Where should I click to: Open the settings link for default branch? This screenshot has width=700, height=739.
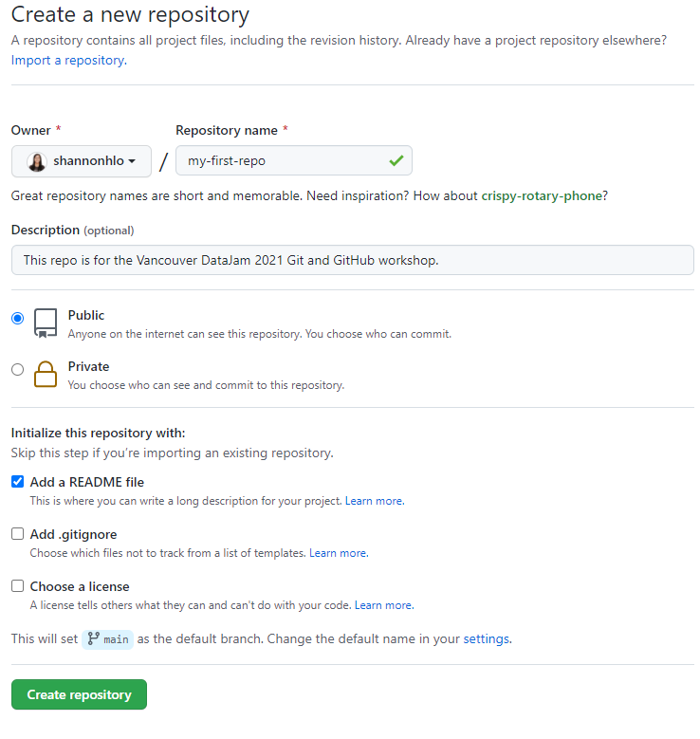[x=486, y=639]
